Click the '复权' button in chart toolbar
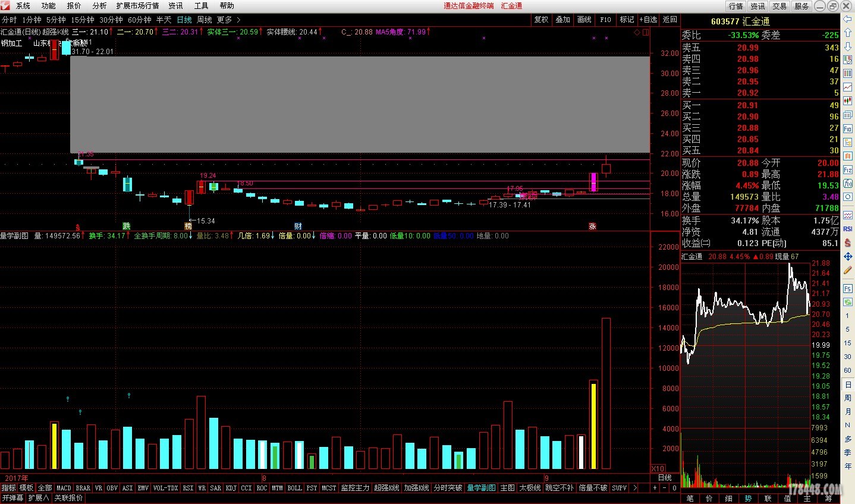This screenshot has width=855, height=504. pos(541,20)
